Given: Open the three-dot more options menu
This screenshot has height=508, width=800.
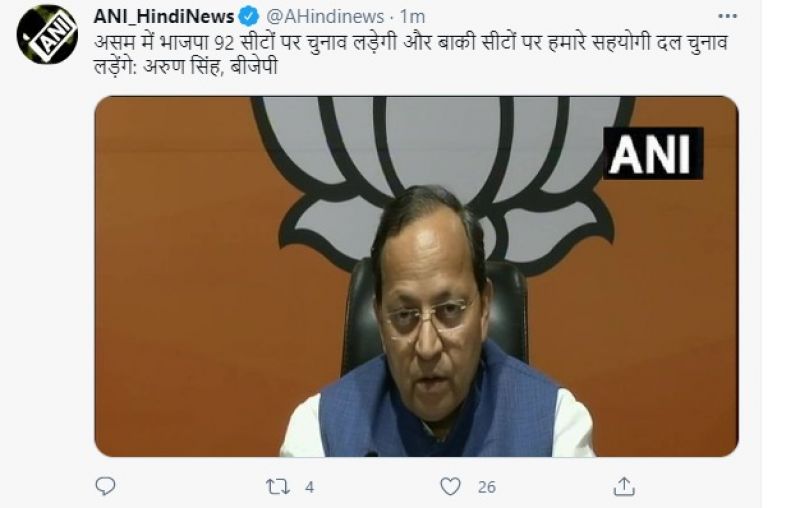Looking at the screenshot, I should pos(727,16).
